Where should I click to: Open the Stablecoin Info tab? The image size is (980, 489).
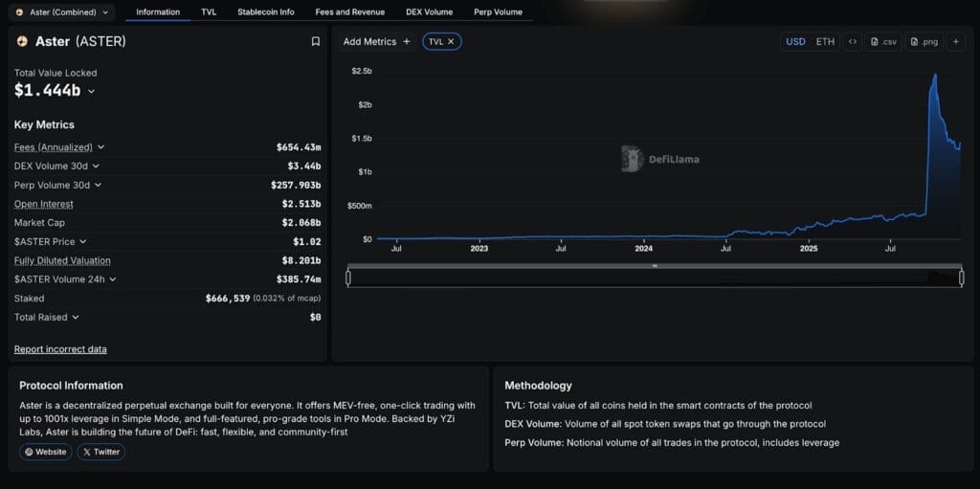pyautogui.click(x=266, y=11)
